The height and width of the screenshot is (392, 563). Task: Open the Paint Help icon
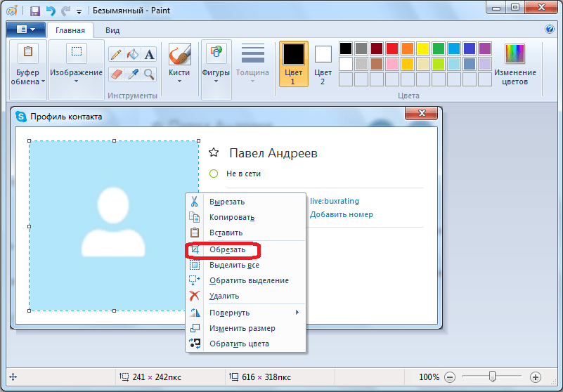(550, 30)
